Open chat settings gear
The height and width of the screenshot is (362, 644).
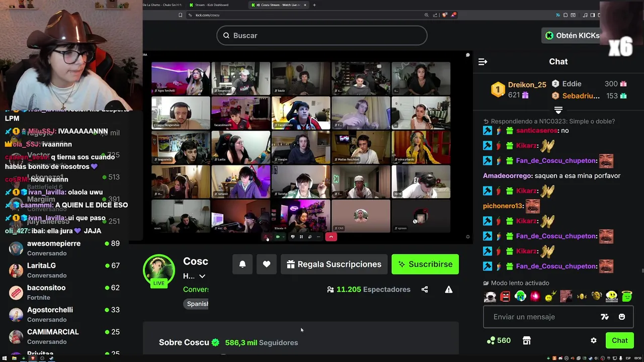[x=594, y=340]
